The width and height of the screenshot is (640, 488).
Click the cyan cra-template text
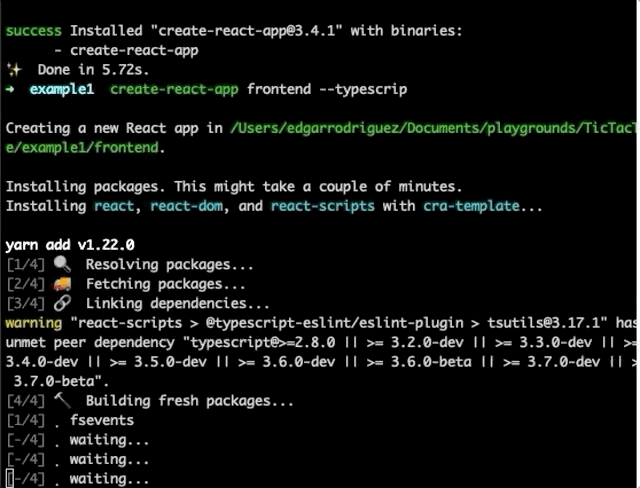pyautogui.click(x=471, y=206)
